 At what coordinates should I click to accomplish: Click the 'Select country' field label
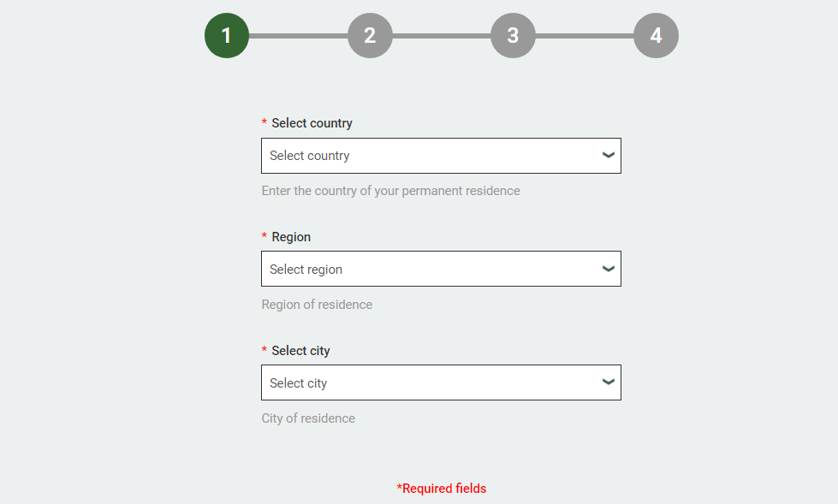coord(312,123)
